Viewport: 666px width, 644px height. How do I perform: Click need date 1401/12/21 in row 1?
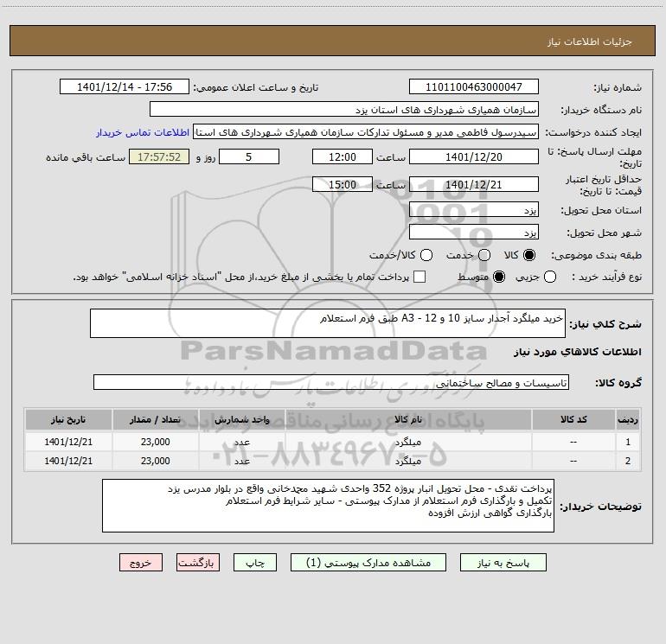point(68,442)
